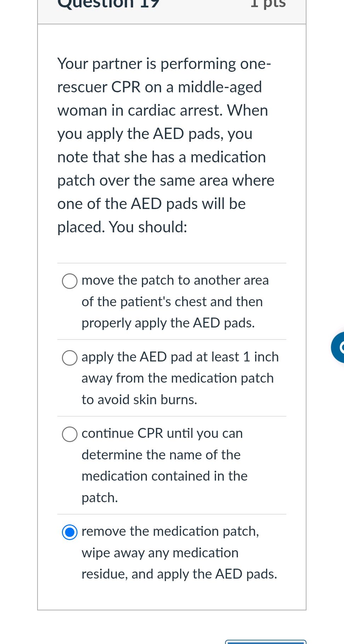Select the "remove the medication patch" answer choice

click(69, 532)
